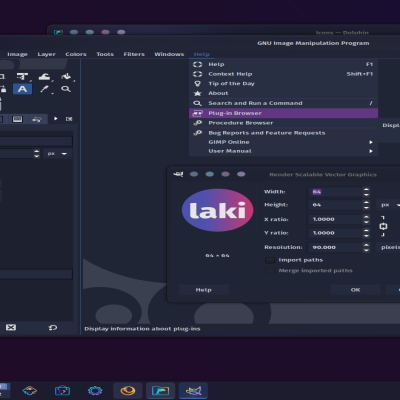Choose Help entry with F1 shortcut

(283, 64)
